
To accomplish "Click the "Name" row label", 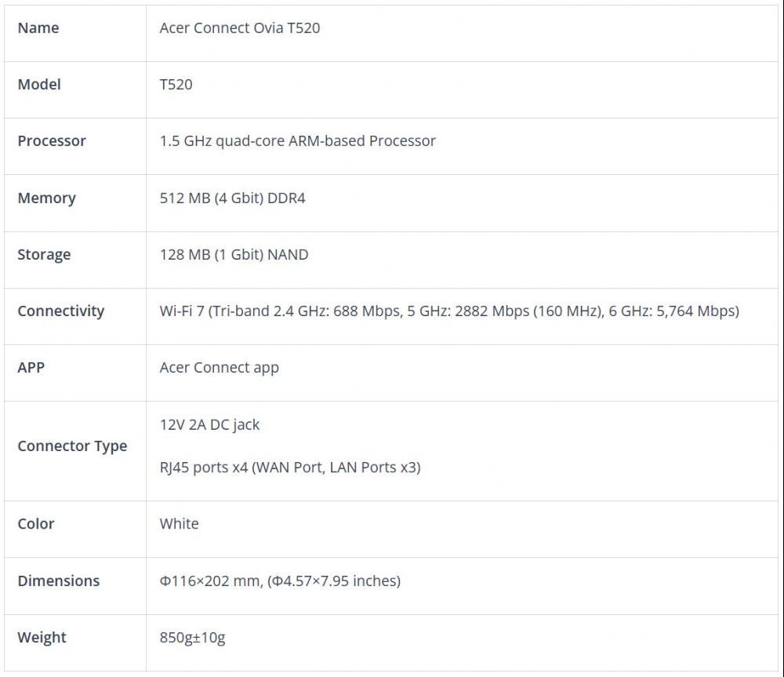I will coord(38,28).
